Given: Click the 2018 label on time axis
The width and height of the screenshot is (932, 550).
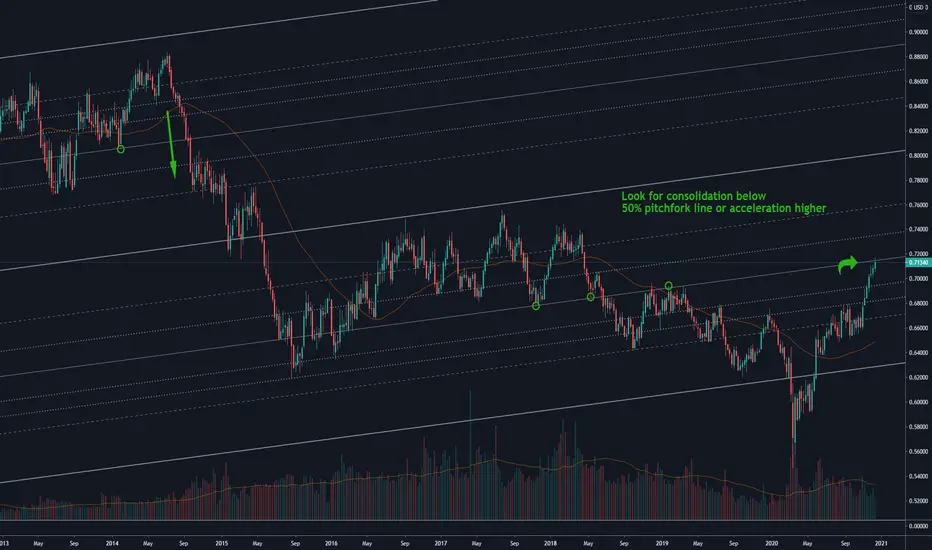Looking at the screenshot, I should tap(550, 543).
